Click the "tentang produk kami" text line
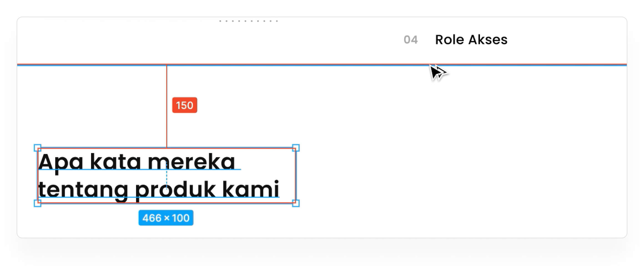 (159, 189)
